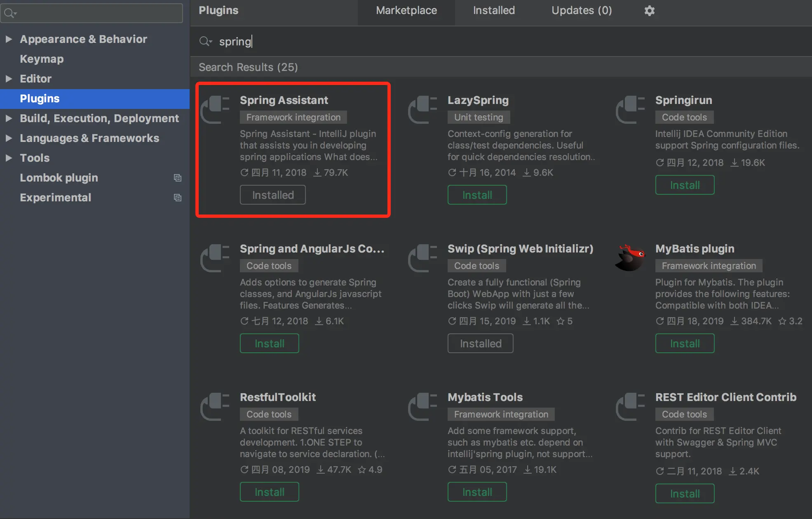Expand Build, Execution, Deployment section
812x519 pixels.
point(8,118)
